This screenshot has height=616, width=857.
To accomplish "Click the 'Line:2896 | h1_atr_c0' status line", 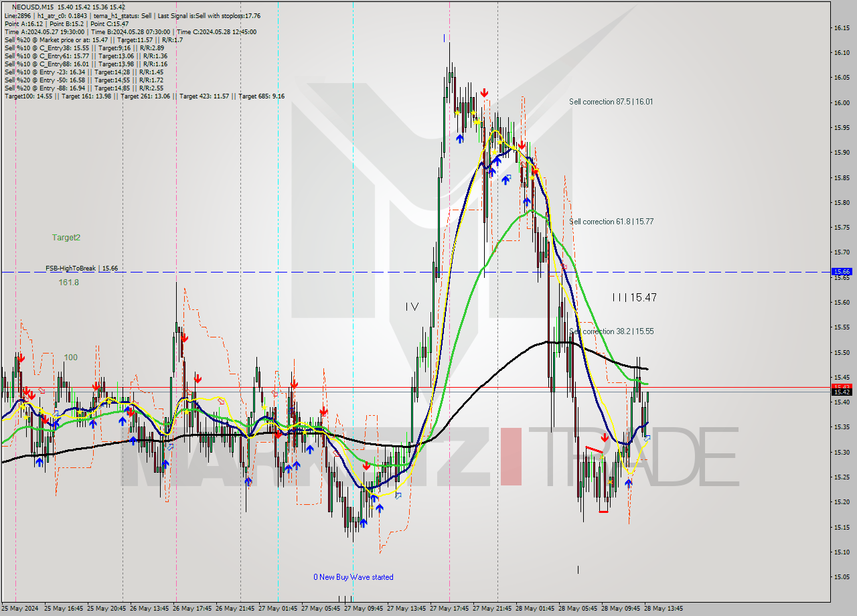I will (133, 15).
